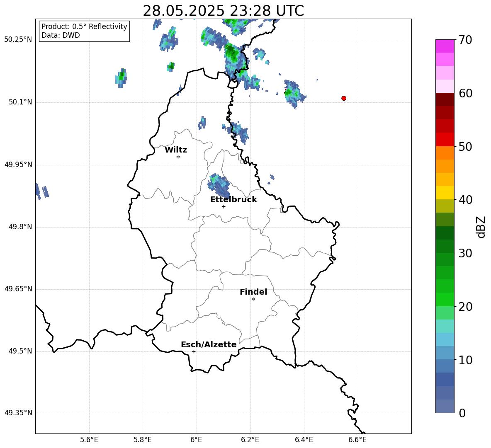Click the 10 tick on the colorbar
Image resolution: width=491 pixels, height=448 pixels.
(x=465, y=360)
